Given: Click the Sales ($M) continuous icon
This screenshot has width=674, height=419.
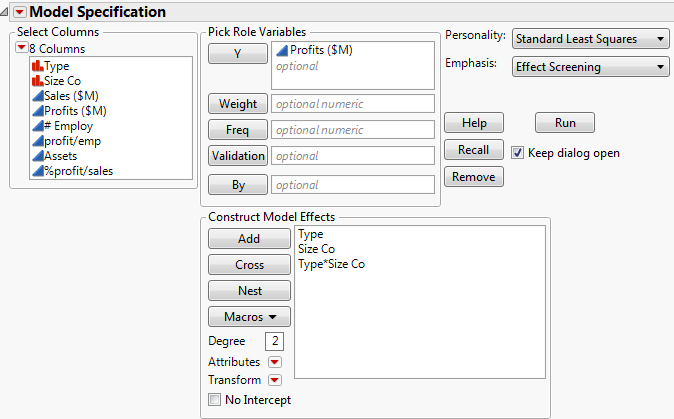Looking at the screenshot, I should coord(37,96).
